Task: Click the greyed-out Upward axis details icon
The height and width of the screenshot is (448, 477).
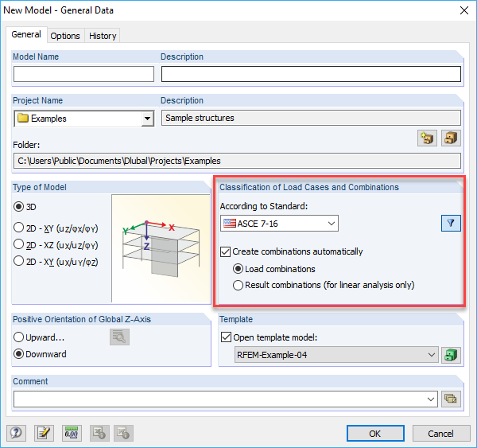Action: point(119,337)
